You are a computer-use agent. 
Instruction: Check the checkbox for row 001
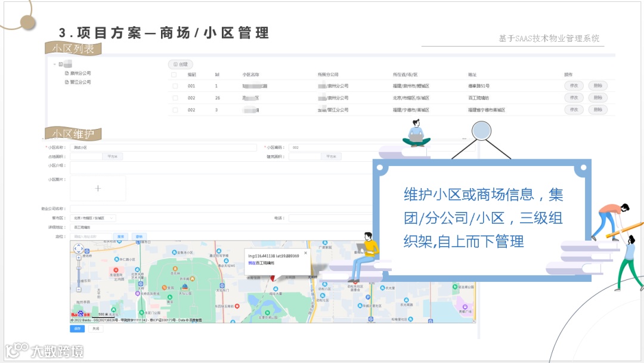point(175,86)
